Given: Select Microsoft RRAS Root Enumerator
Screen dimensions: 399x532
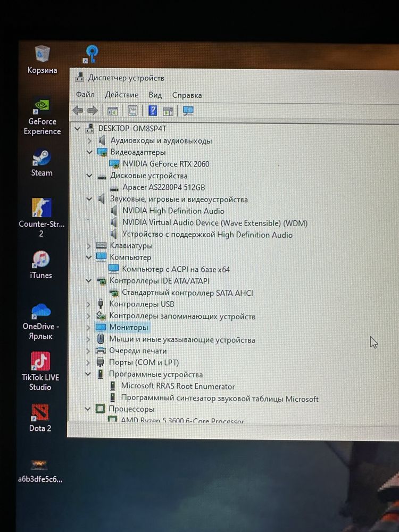Looking at the screenshot, I should tap(178, 386).
